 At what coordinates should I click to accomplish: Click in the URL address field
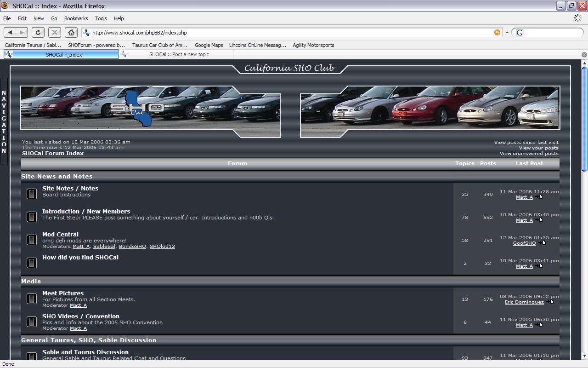tap(289, 33)
